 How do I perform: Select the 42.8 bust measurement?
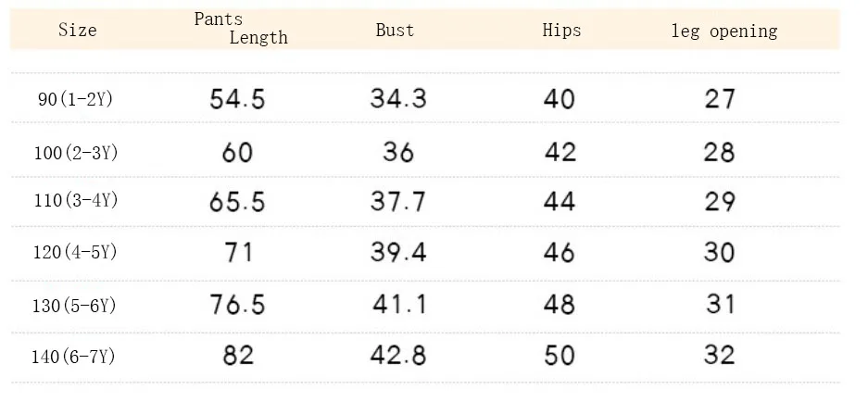tap(398, 356)
